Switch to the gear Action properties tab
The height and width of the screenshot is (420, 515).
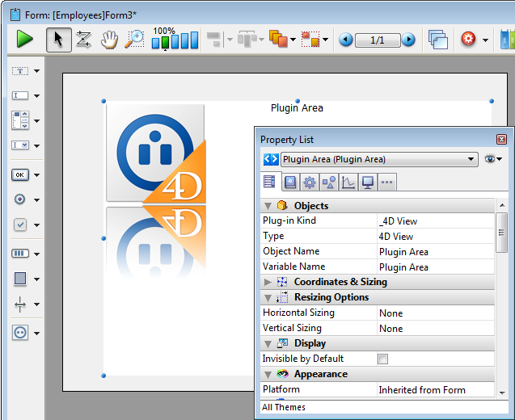pyautogui.click(x=309, y=182)
